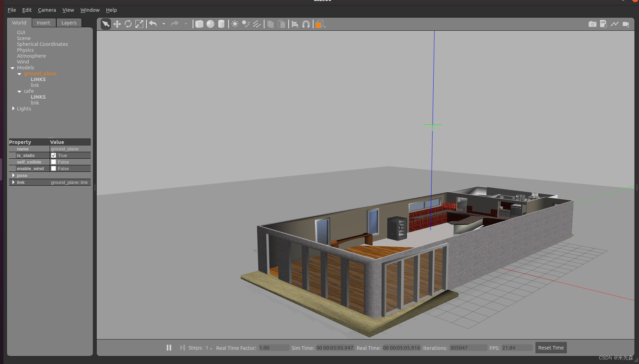Viewport: 639px width, 364px height.
Task: Expand the link property row
Action: 13,182
